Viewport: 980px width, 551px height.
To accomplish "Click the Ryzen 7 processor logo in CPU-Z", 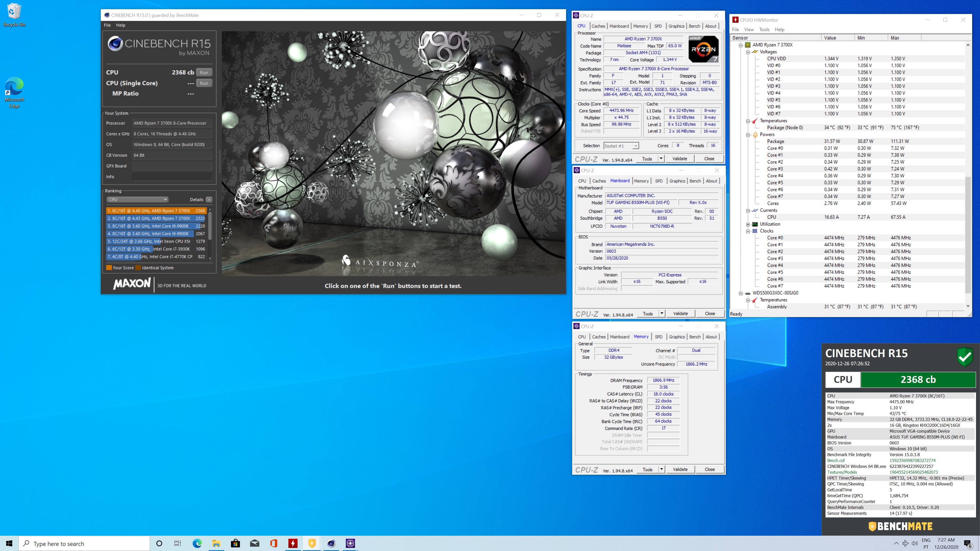I will point(703,49).
